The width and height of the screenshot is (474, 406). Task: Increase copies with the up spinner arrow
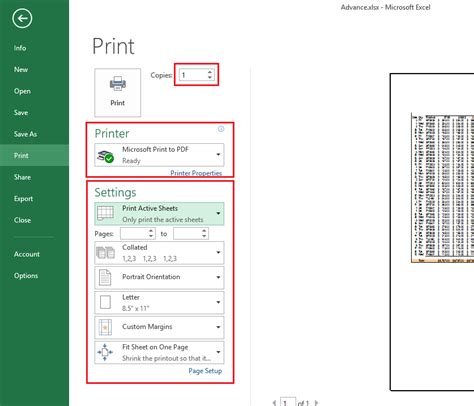[210, 72]
